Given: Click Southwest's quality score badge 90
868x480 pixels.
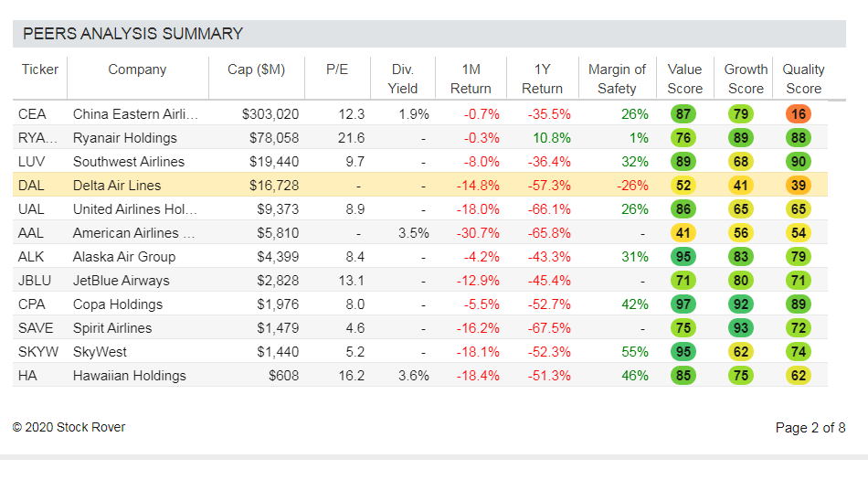Looking at the screenshot, I should coord(799,162).
